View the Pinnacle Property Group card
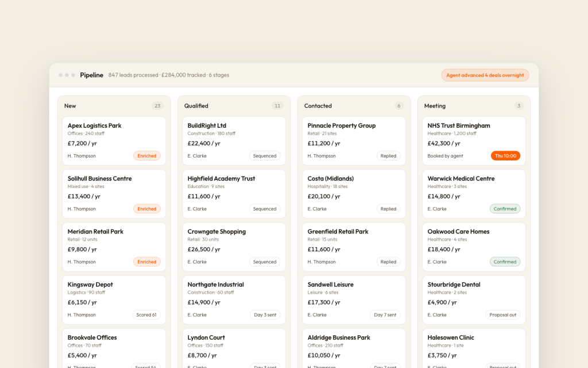Image resolution: width=588 pixels, height=368 pixels. point(354,141)
